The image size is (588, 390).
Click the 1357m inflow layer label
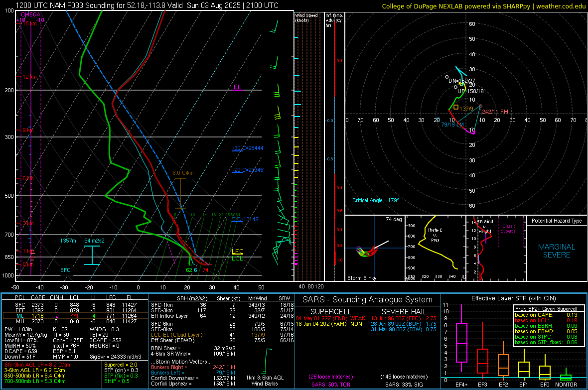point(68,241)
